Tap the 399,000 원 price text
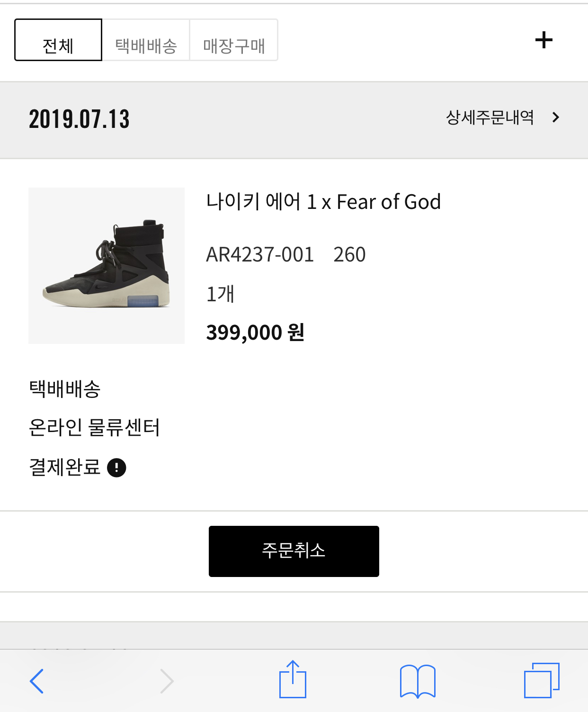This screenshot has height=712, width=588. coord(255,332)
